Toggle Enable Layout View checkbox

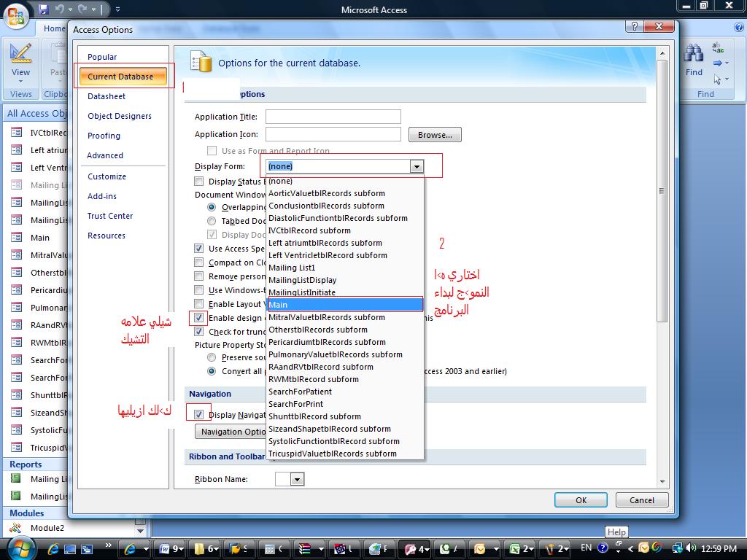coord(198,303)
